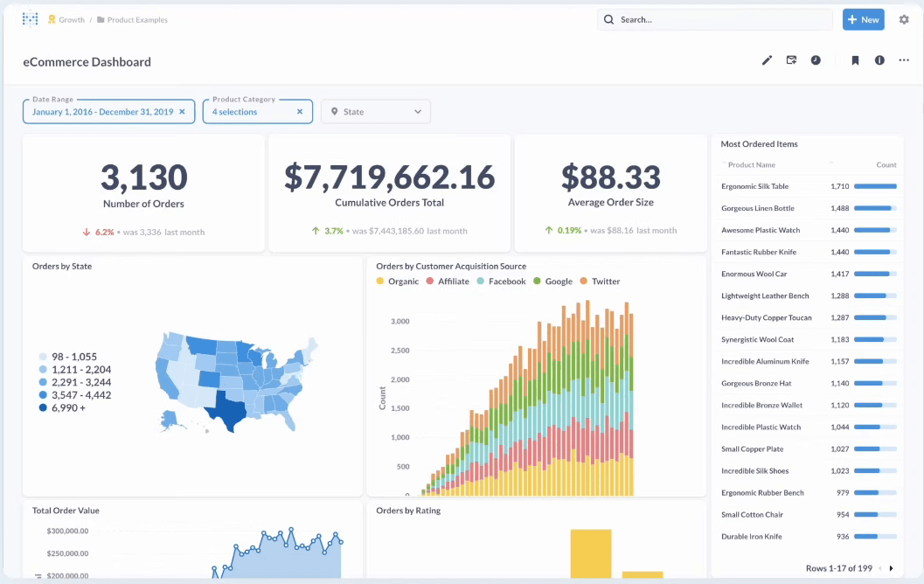Edit dashboard with the pencil icon
The height and width of the screenshot is (584, 924).
point(767,60)
